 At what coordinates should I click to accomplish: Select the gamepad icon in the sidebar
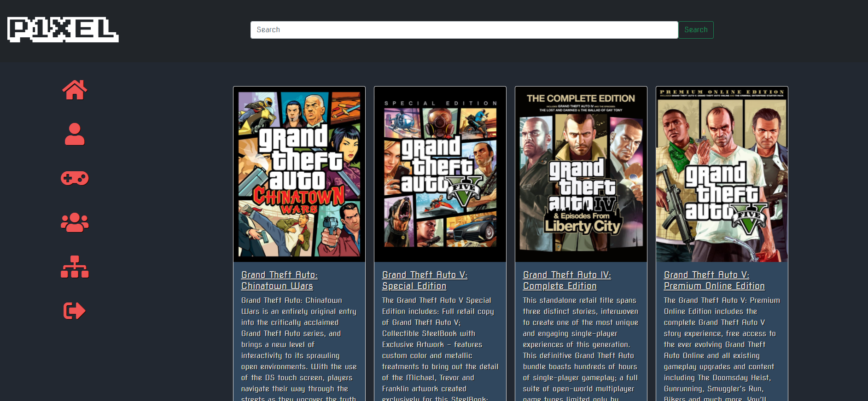click(x=75, y=178)
